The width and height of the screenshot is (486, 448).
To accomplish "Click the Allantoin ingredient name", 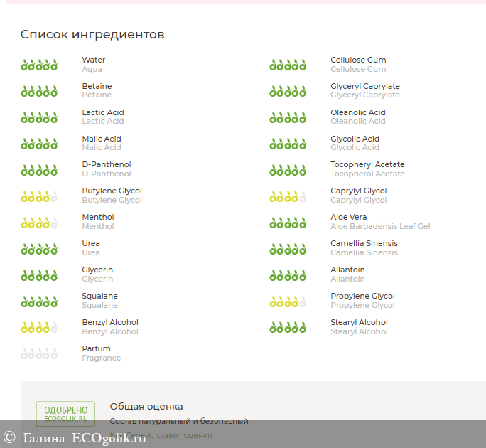I will (x=347, y=270).
